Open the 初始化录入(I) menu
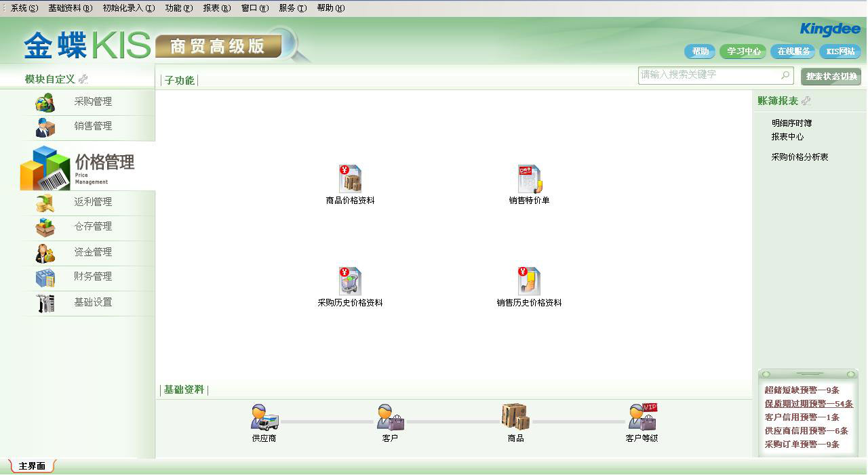The image size is (868, 475). (128, 8)
